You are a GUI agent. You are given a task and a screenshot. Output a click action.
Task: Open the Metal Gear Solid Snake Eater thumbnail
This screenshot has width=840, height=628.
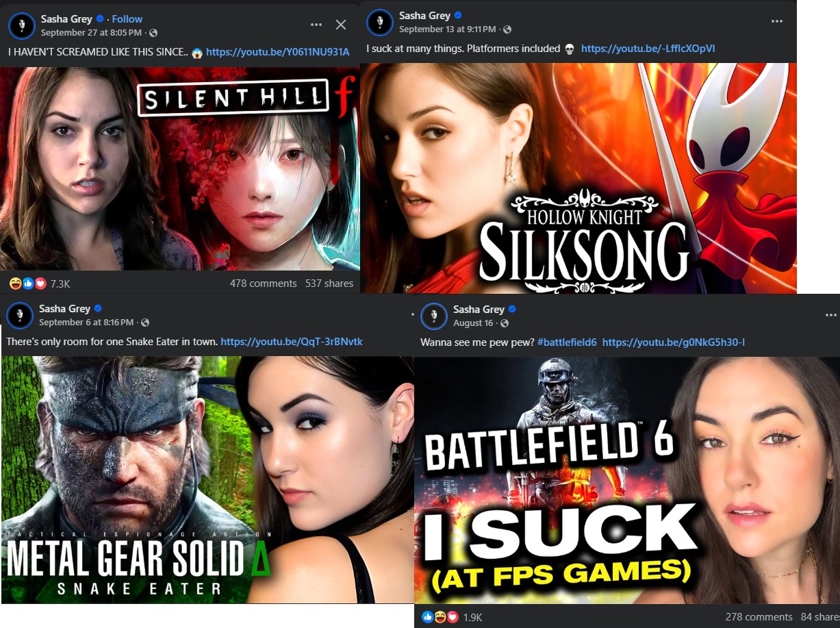pos(207,479)
